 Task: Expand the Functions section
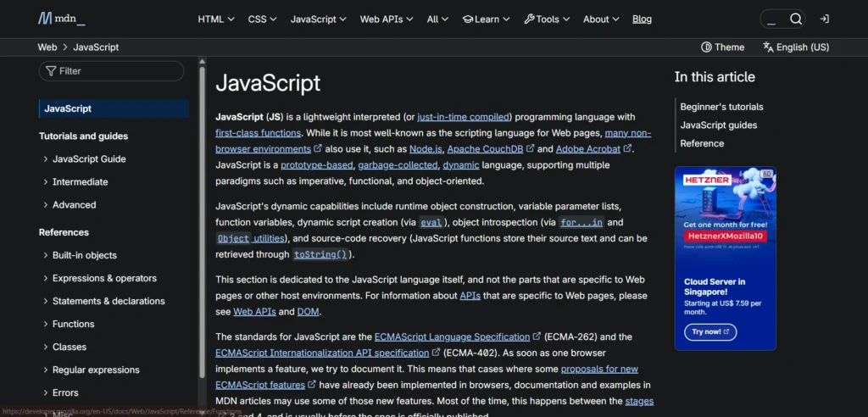click(x=69, y=324)
